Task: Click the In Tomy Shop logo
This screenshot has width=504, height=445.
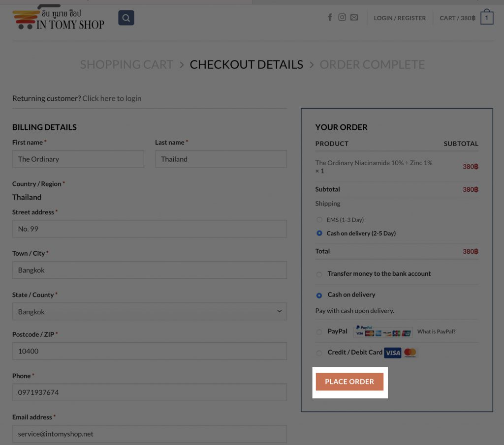Action: [x=58, y=17]
